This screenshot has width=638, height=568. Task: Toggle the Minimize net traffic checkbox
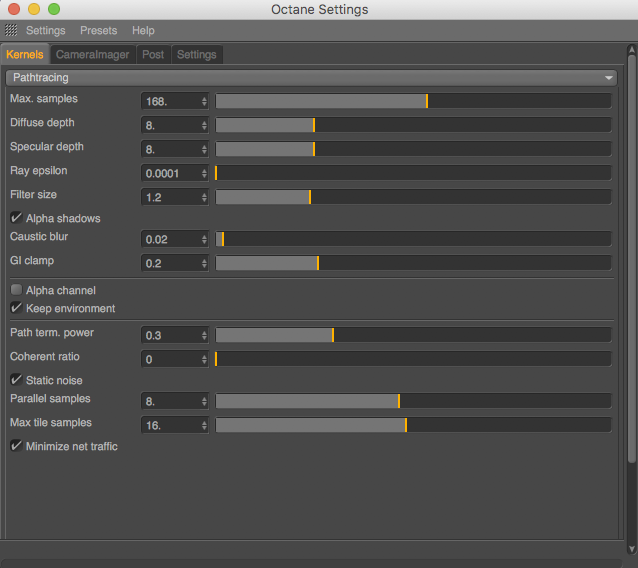[x=16, y=446]
